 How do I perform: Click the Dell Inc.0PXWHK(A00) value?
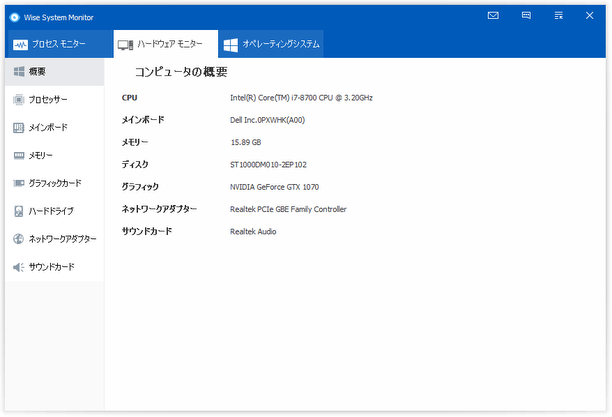[267, 120]
